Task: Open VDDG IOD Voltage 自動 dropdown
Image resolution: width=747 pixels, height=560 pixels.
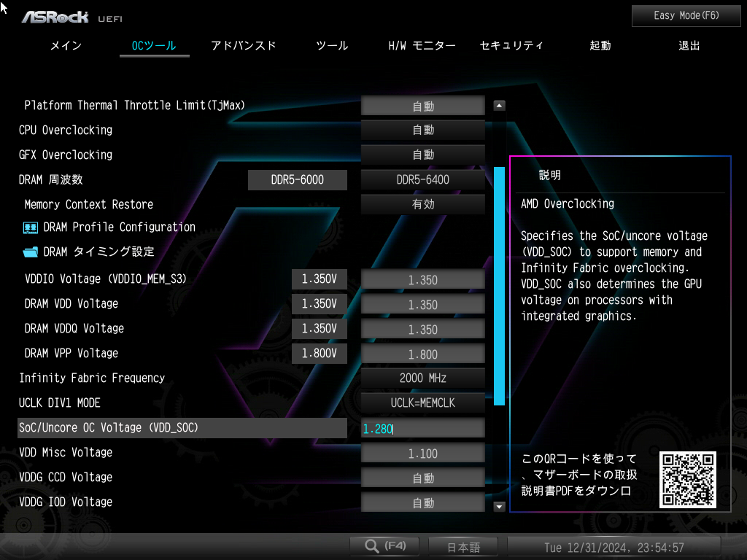Action: 423,502
